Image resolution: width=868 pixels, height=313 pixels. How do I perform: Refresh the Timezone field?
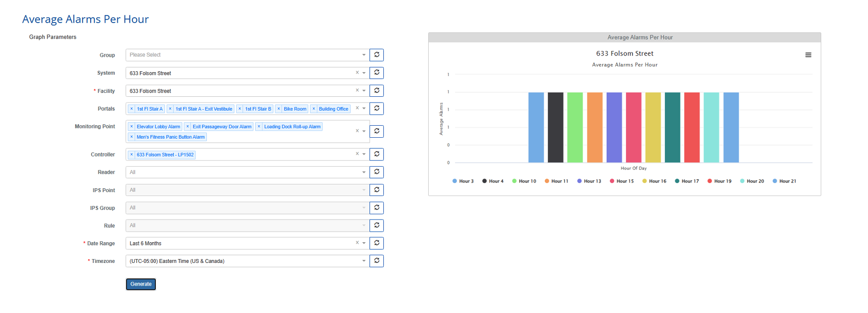pyautogui.click(x=377, y=261)
